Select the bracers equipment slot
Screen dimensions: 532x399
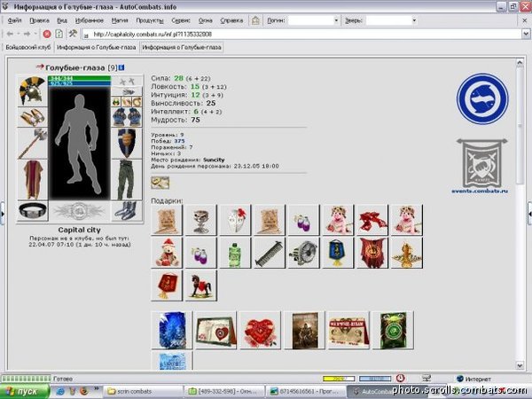[x=32, y=117]
